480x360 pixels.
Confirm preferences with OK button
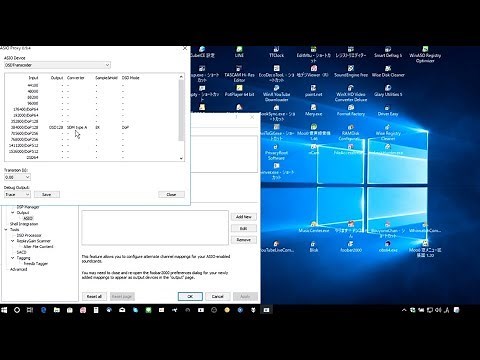[x=190, y=296]
